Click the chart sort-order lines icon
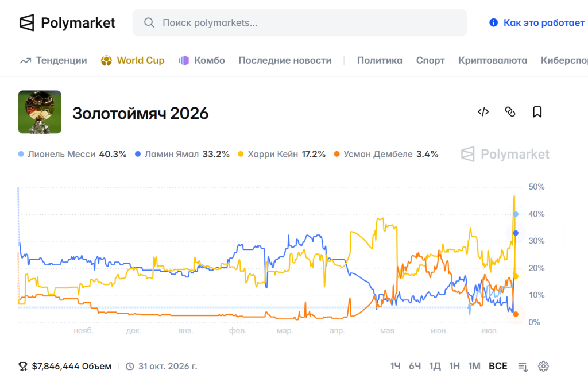Screen dimensions: 588x374 [523, 366]
